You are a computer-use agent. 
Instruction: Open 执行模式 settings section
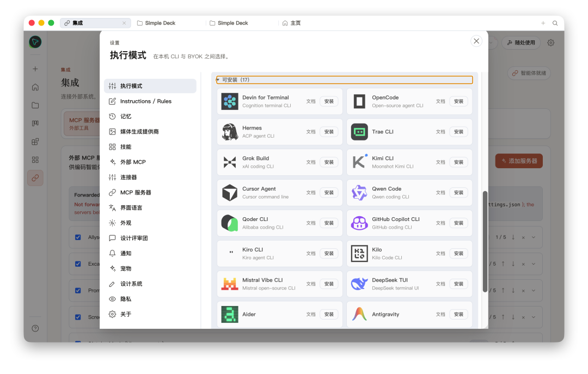(x=150, y=86)
